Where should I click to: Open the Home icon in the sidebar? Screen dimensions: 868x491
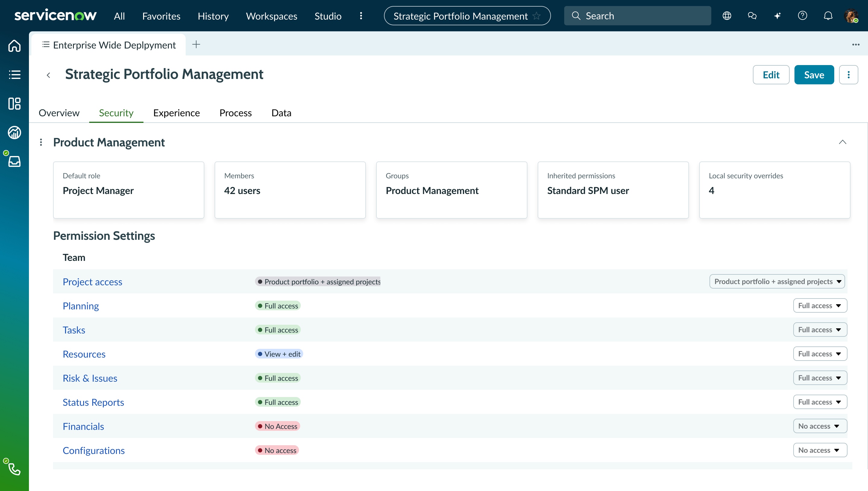tap(14, 45)
